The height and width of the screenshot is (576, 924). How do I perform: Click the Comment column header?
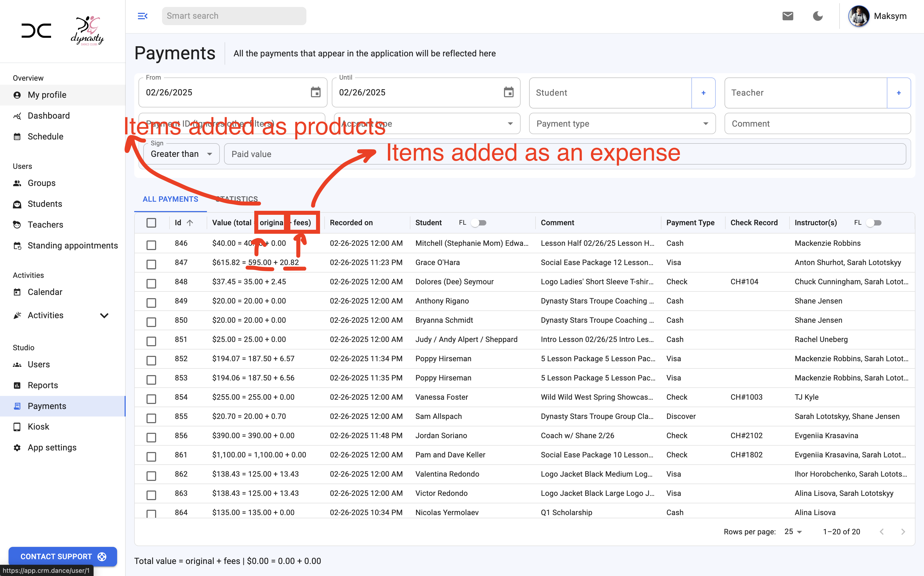click(557, 223)
